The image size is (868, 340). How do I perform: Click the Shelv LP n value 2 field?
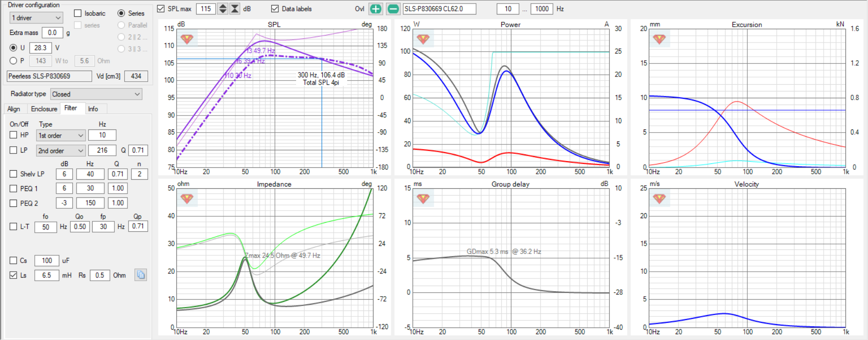coord(140,174)
